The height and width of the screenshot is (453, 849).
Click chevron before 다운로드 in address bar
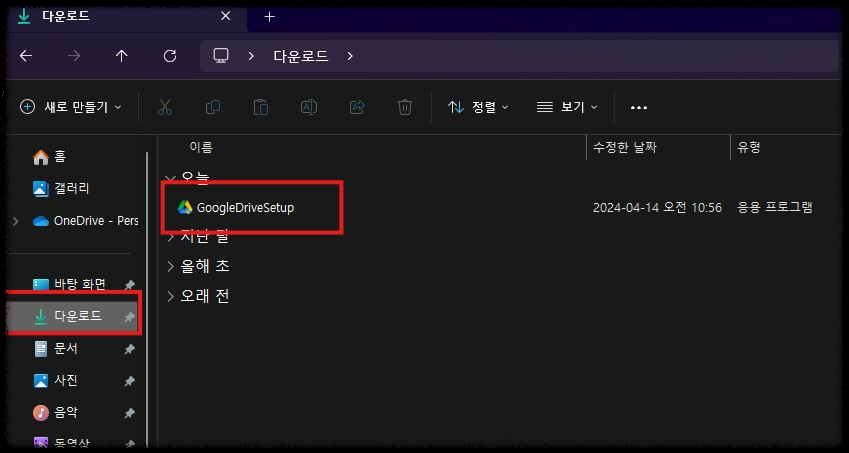pyautogui.click(x=251, y=56)
